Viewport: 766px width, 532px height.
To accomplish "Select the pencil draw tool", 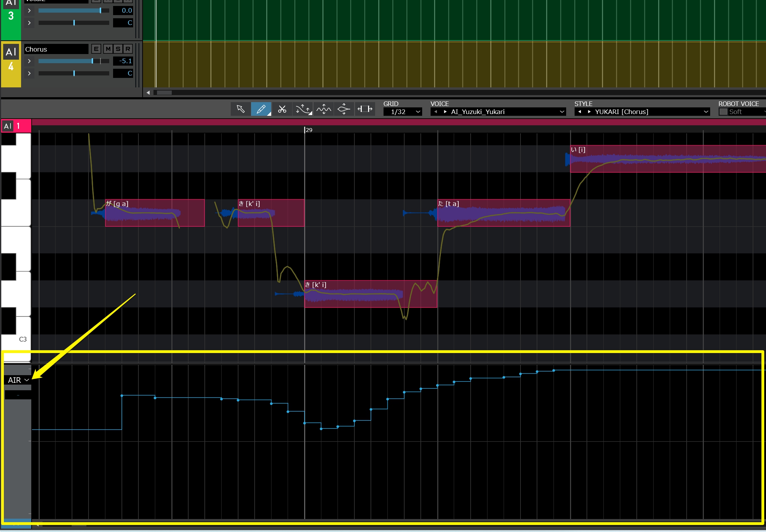I will [261, 109].
